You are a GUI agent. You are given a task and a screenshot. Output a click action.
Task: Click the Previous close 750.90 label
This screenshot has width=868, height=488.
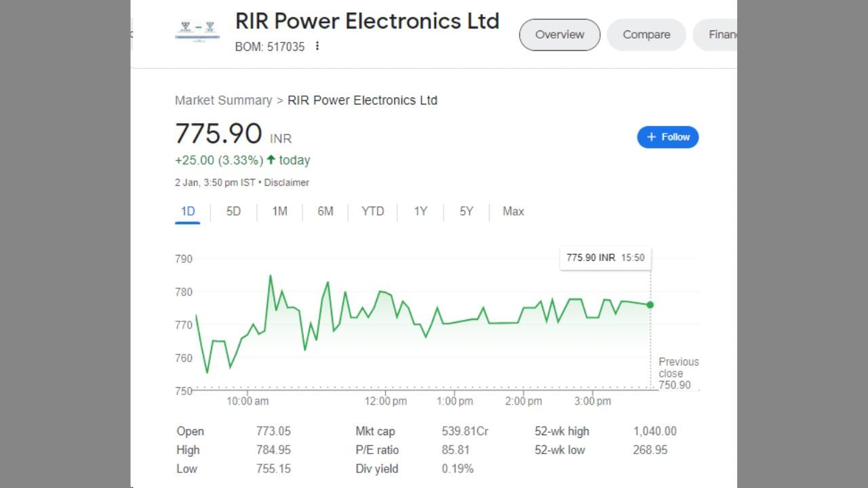pyautogui.click(x=678, y=373)
